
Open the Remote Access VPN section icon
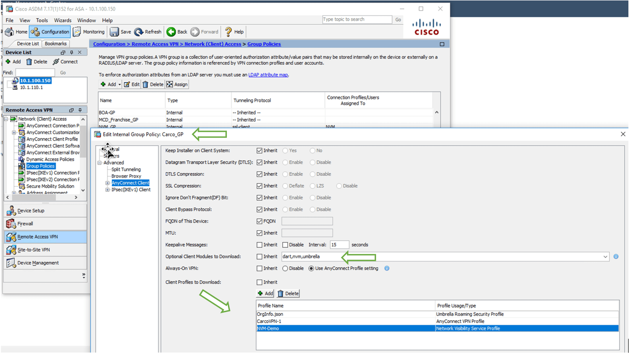coord(11,236)
